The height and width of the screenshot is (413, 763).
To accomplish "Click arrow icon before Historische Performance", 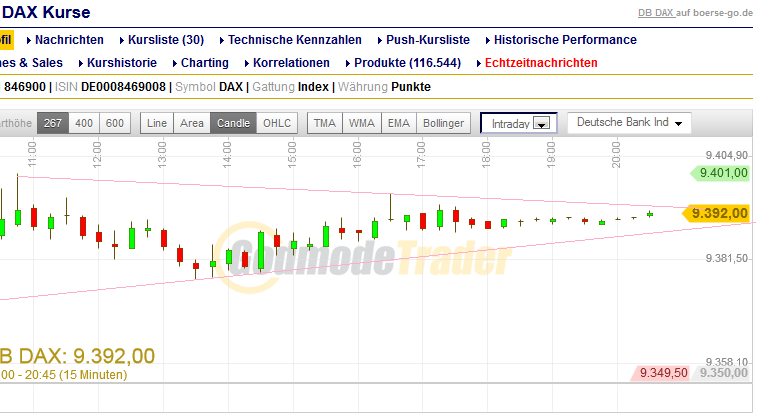I will point(488,41).
